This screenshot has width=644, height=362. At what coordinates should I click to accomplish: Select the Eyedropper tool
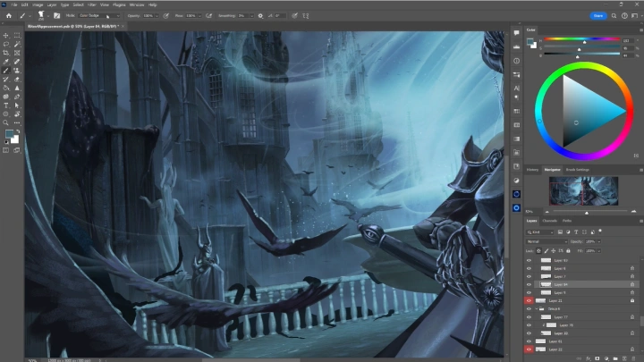pyautogui.click(x=5, y=62)
